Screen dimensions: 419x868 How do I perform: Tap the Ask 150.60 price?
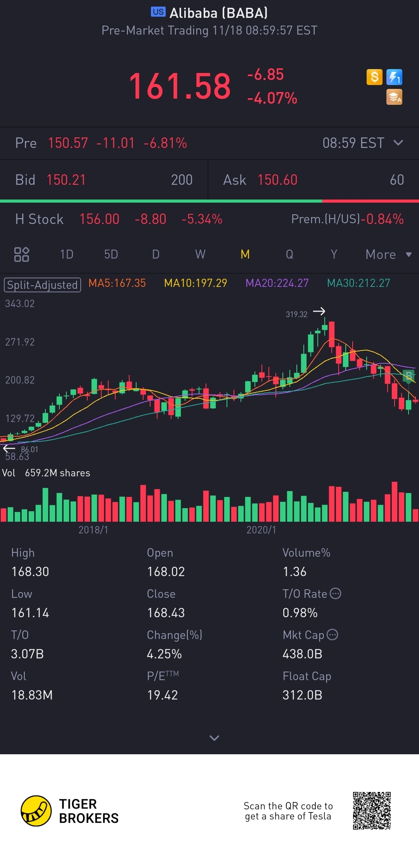277,180
